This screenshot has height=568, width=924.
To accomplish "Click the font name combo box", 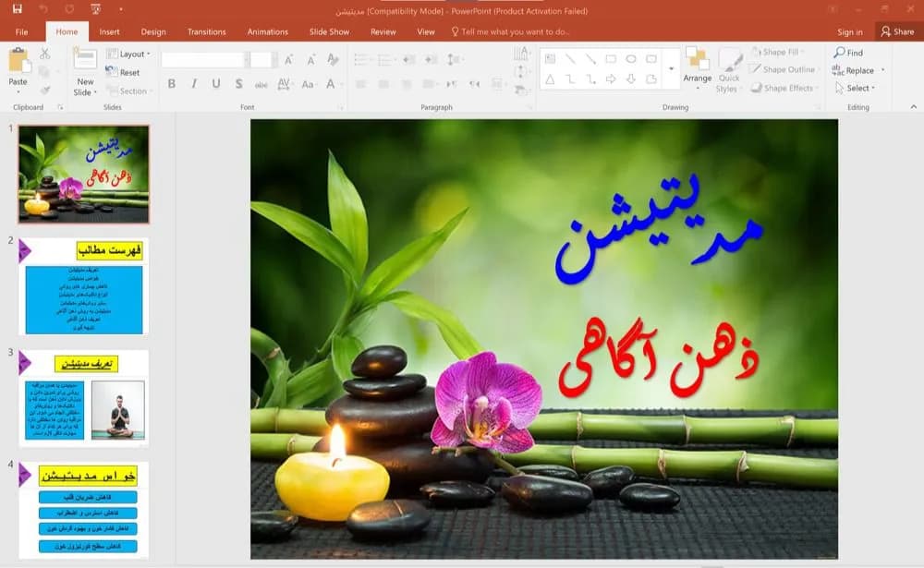I will tap(204, 59).
